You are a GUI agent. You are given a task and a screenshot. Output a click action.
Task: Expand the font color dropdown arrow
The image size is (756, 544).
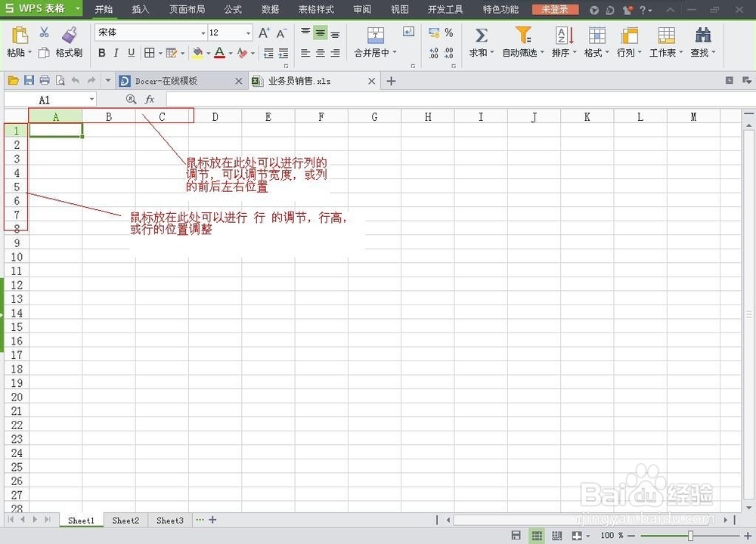point(231,53)
